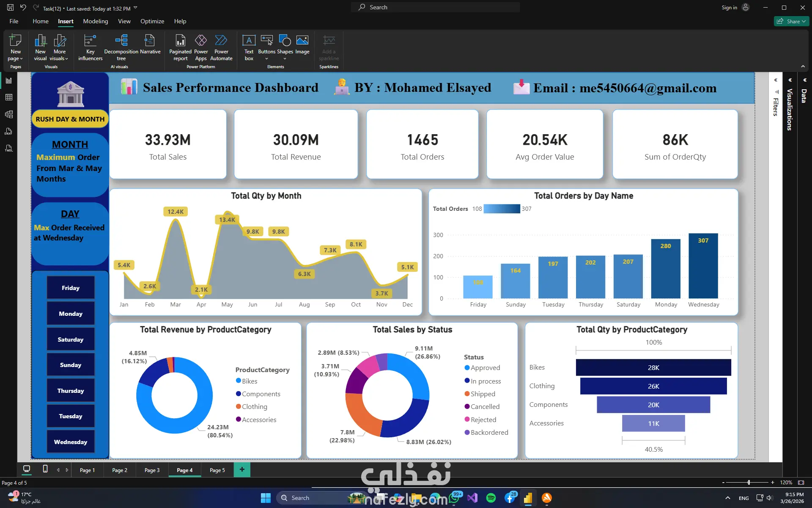Add a Decomposition tree visual
The image size is (812, 508).
pyautogui.click(x=121, y=47)
